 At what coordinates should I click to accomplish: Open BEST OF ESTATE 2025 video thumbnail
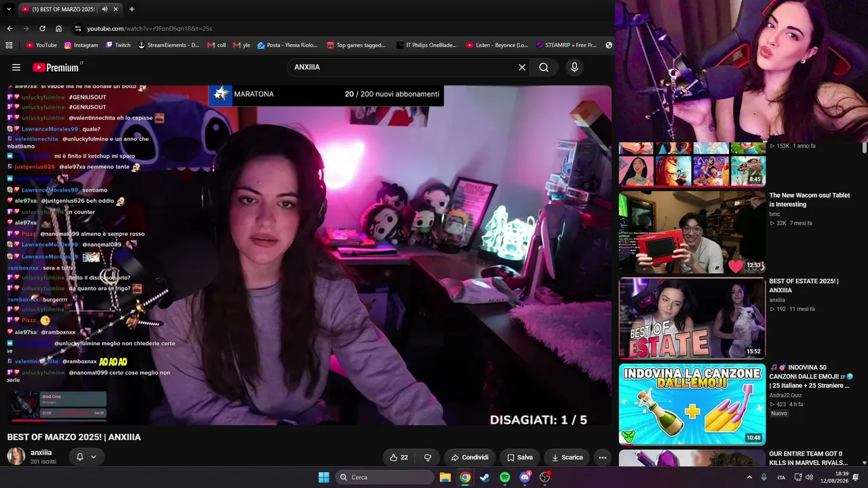coord(692,318)
